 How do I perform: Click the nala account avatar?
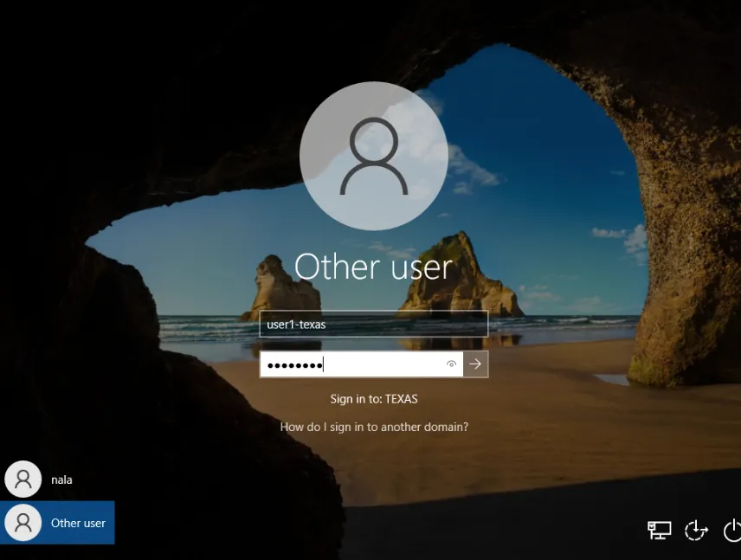[x=23, y=480]
